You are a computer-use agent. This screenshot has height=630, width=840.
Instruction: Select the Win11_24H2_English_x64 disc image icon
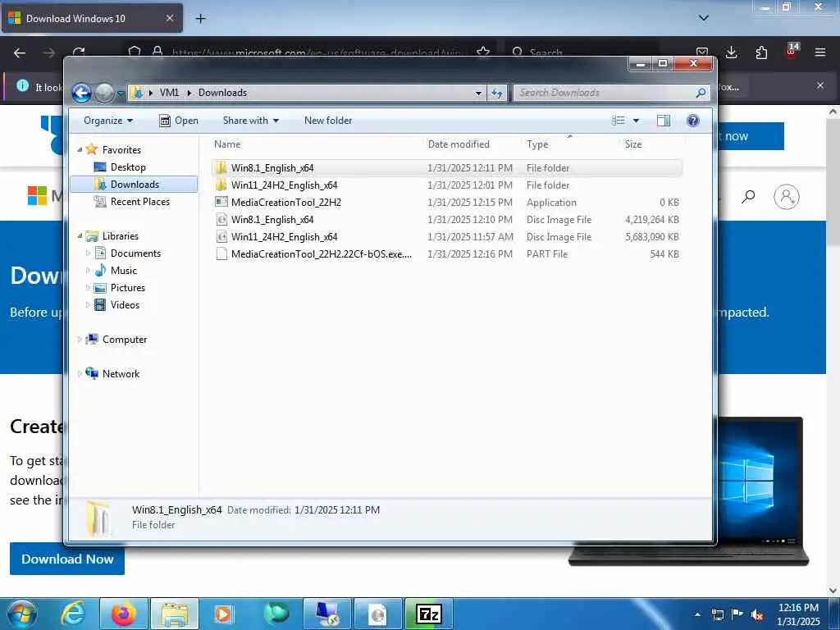click(221, 236)
